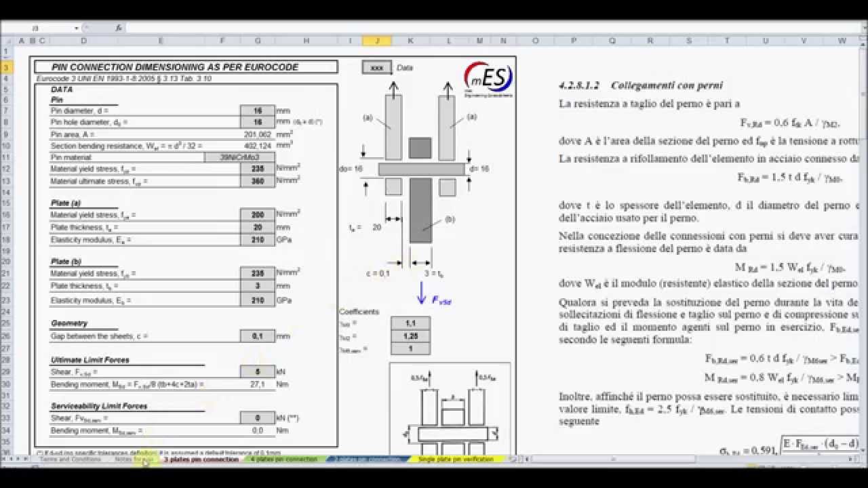This screenshot has height=488, width=868.
Task: Select column J header
Action: [x=377, y=41]
